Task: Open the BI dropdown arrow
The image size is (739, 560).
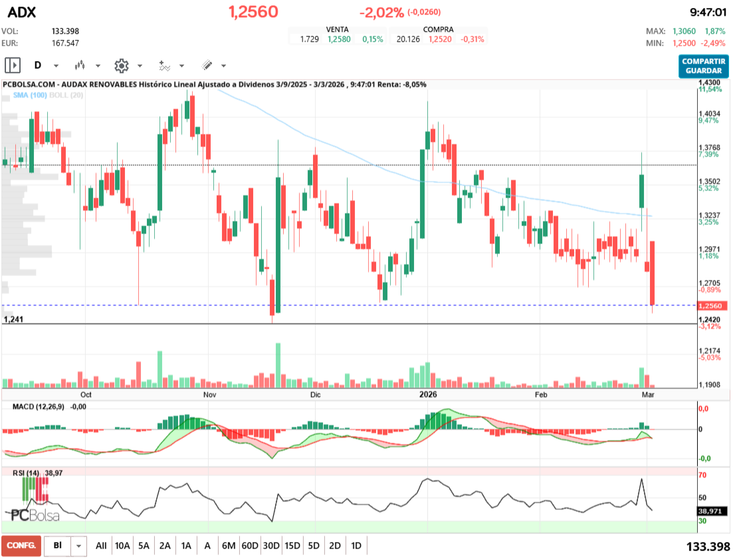Action: coord(79,545)
